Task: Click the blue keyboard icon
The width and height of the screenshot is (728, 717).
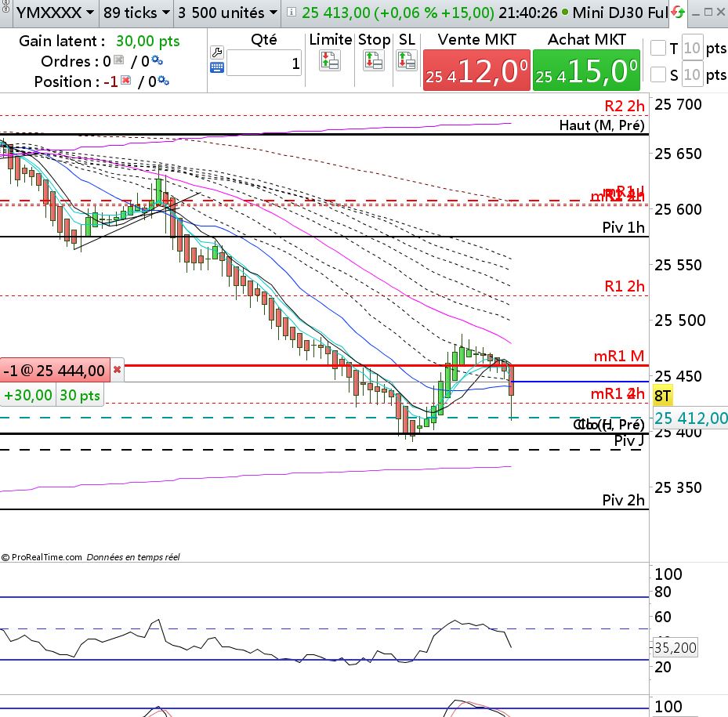Action: 217,68
